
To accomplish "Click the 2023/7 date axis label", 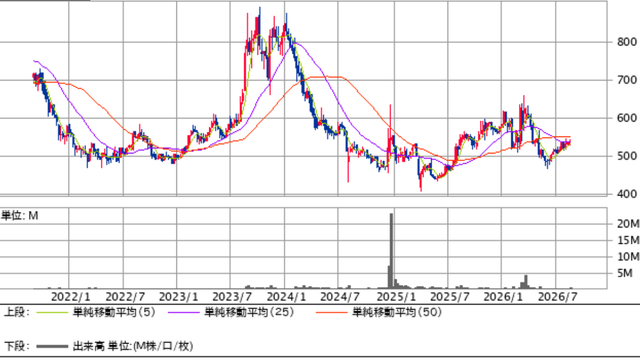I will click(x=232, y=297).
